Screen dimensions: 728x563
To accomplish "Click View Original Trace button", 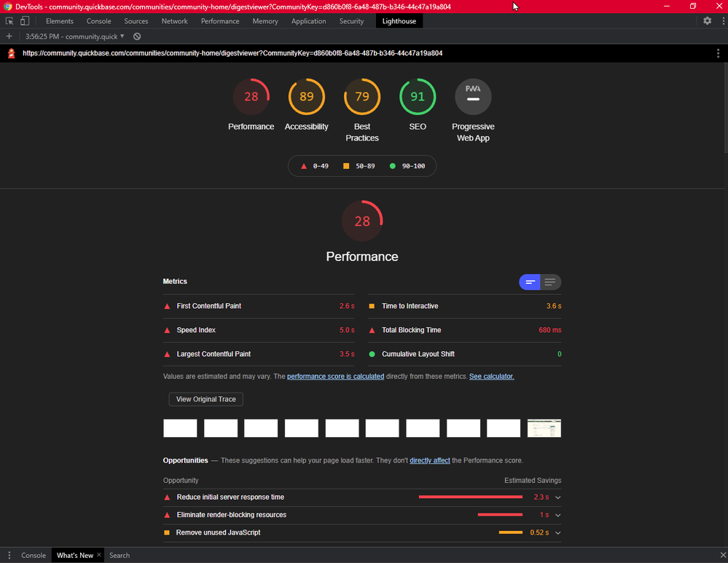I will pyautogui.click(x=206, y=399).
